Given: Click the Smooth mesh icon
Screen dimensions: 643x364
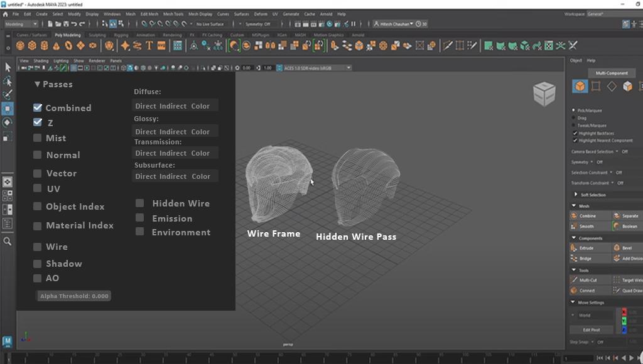Looking at the screenshot, I should pyautogui.click(x=587, y=226).
